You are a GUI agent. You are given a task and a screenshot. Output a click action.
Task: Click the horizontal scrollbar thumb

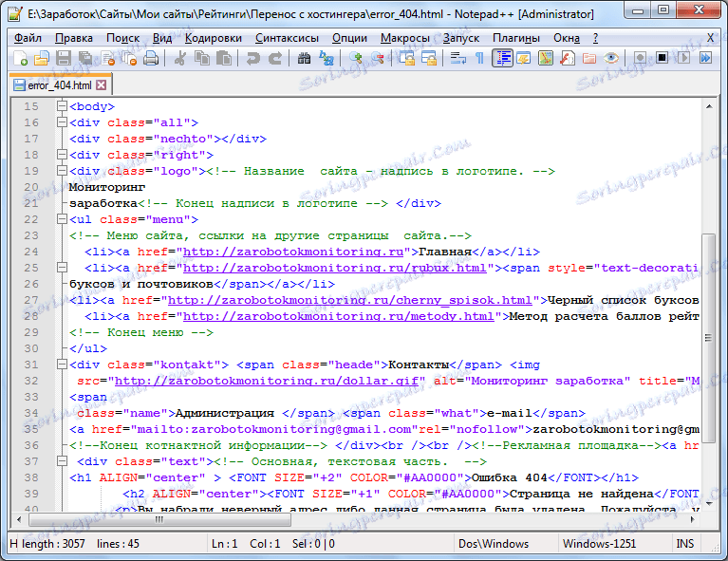pyautogui.click(x=159, y=519)
